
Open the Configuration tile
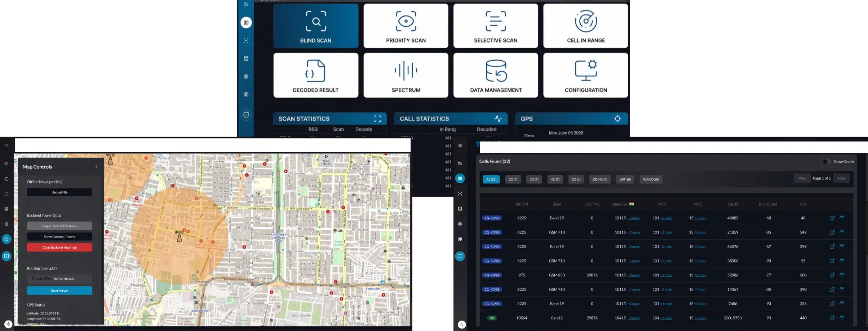click(x=585, y=75)
